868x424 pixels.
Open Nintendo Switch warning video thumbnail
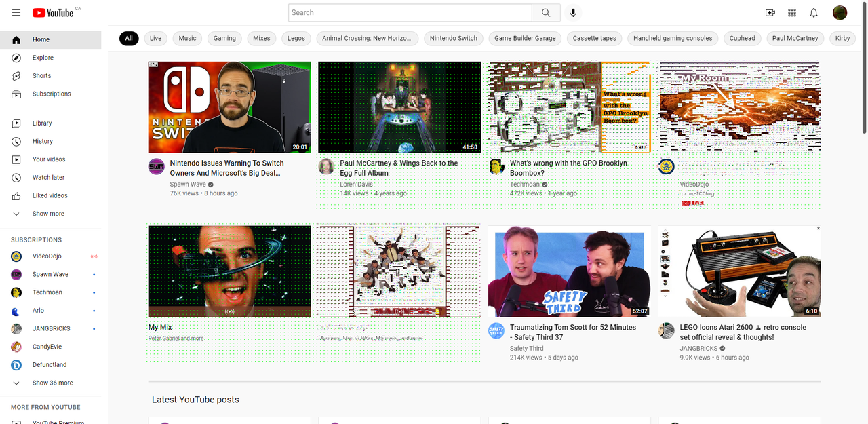pyautogui.click(x=230, y=107)
